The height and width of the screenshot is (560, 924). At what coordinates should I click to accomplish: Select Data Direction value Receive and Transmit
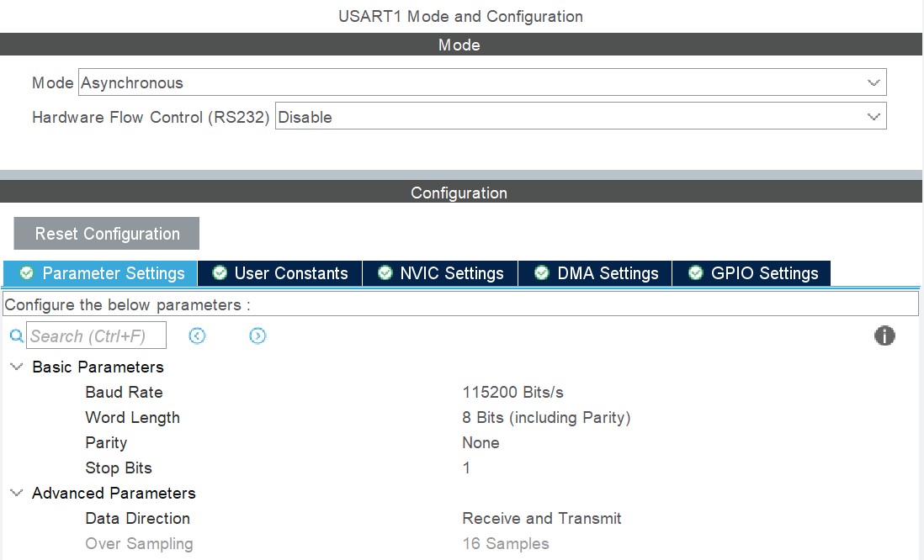[x=541, y=519]
